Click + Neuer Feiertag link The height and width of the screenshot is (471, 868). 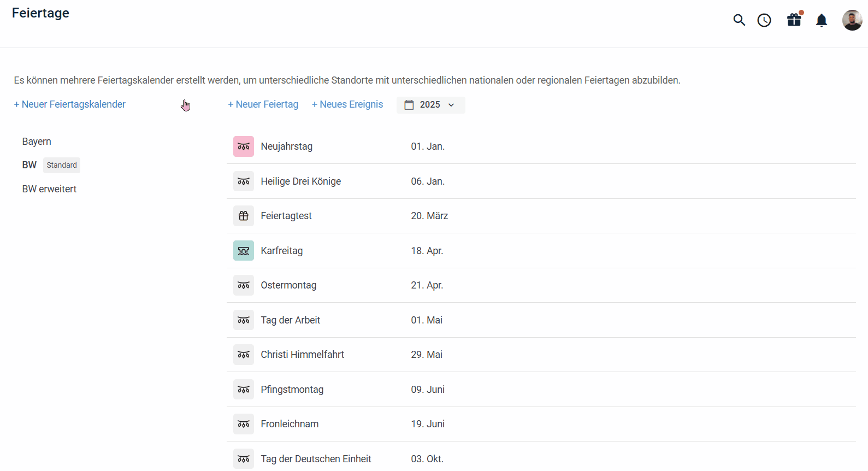263,104
